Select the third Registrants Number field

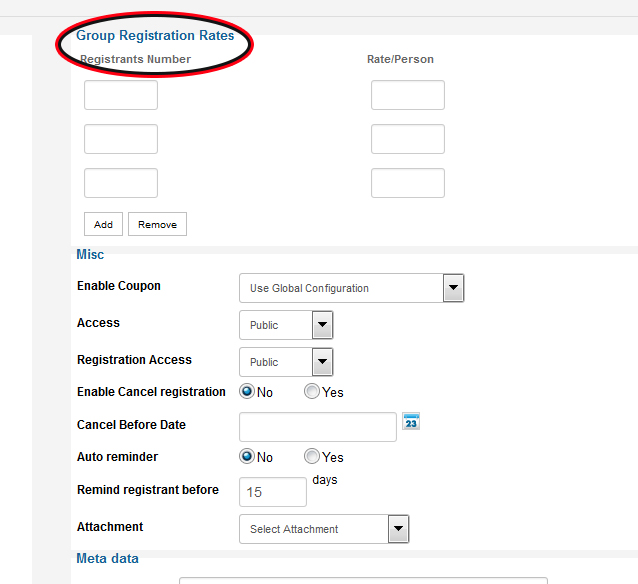point(121,183)
